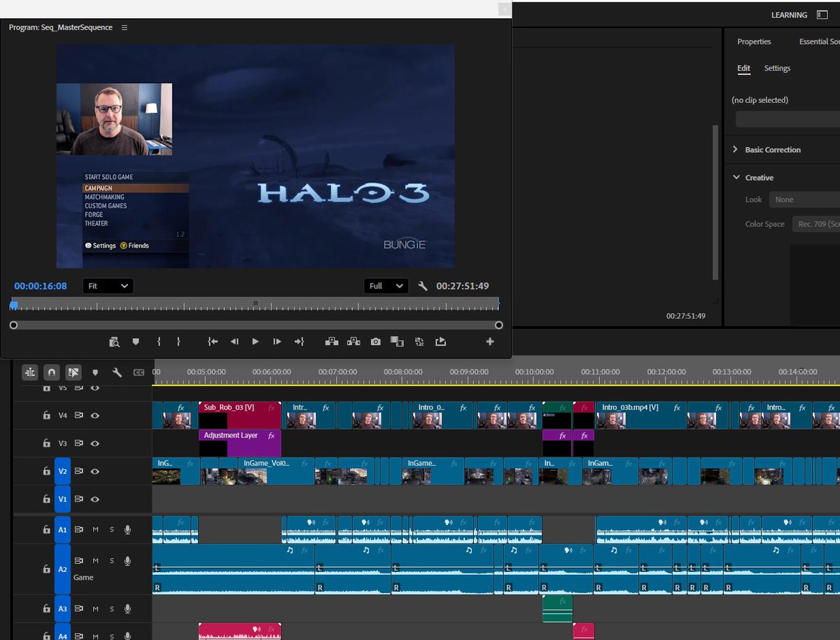Open the Full playback resolution dropdown

click(386, 286)
